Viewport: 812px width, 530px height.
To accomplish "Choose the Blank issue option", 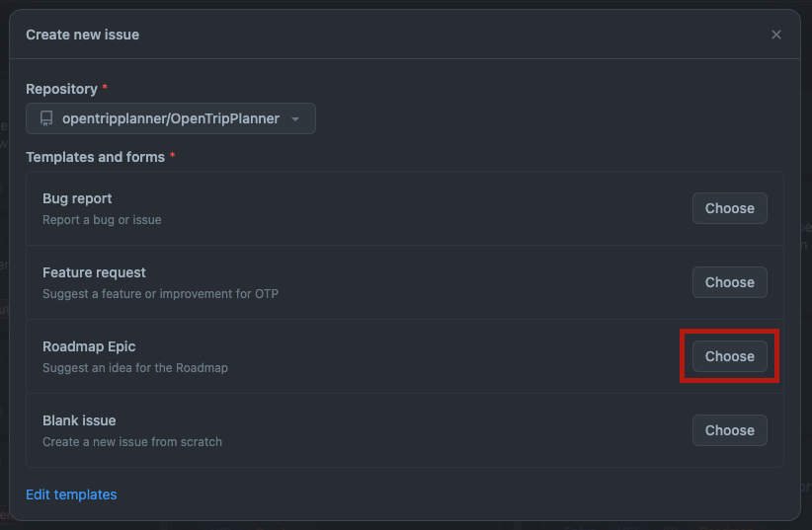I will [729, 430].
